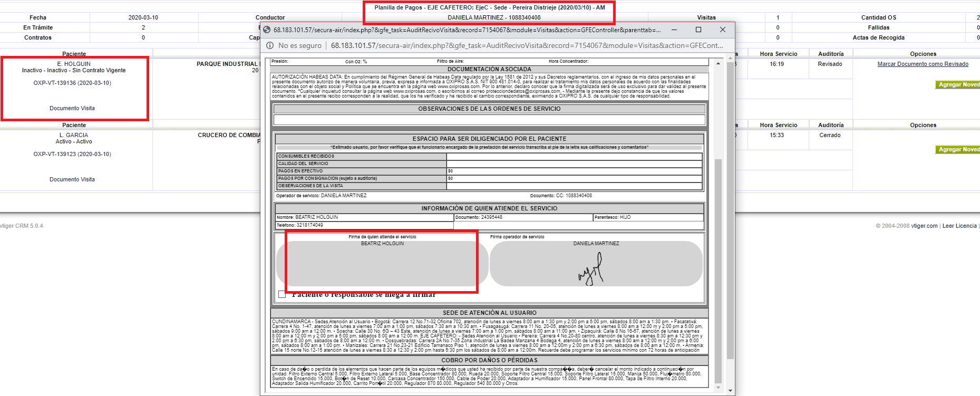The image size is (980, 396).
Task: Click the 'Revisado' audit status
Action: tap(830, 64)
